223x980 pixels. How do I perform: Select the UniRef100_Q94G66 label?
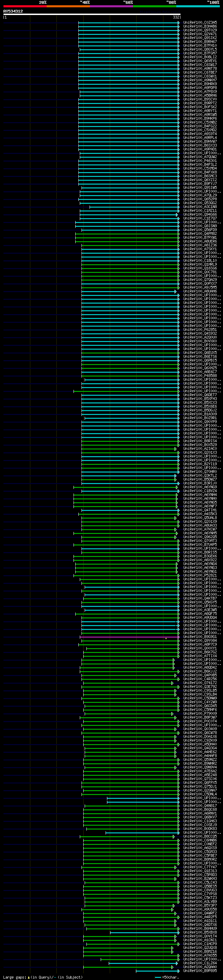pyautogui.click(x=200, y=215)
